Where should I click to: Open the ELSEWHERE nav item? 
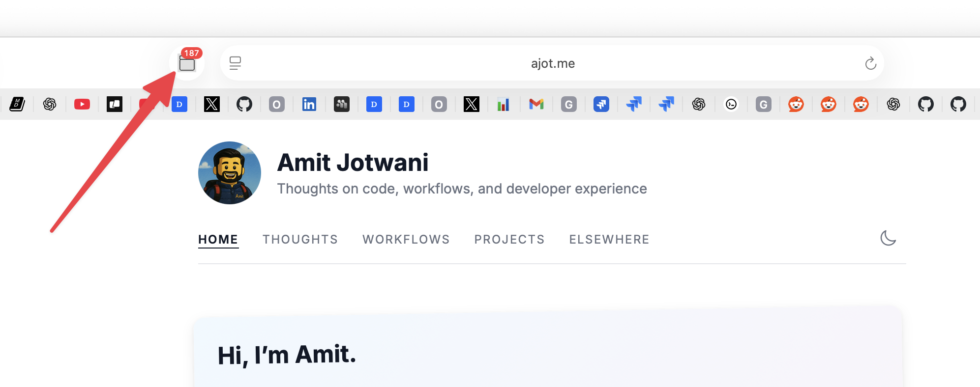coord(609,239)
